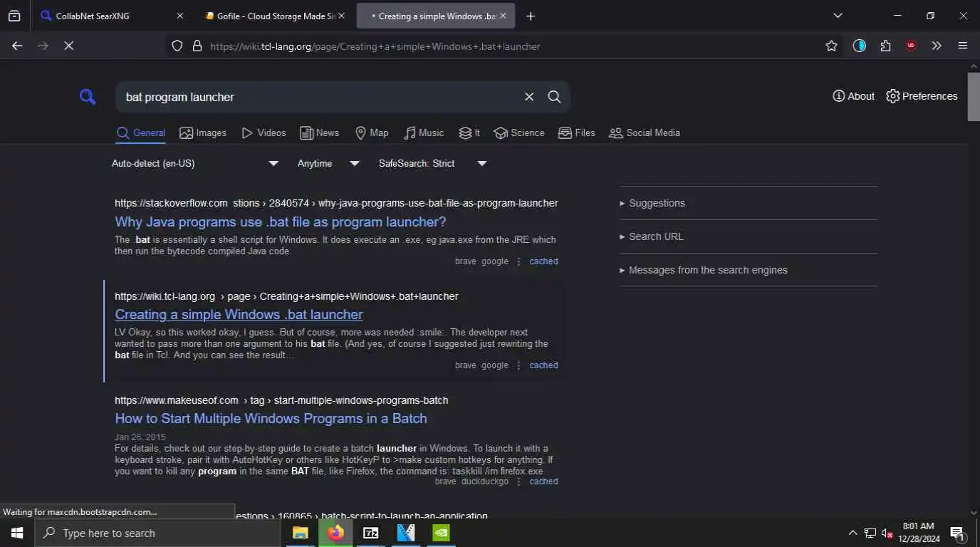Open Firefox from taskbar

335,533
